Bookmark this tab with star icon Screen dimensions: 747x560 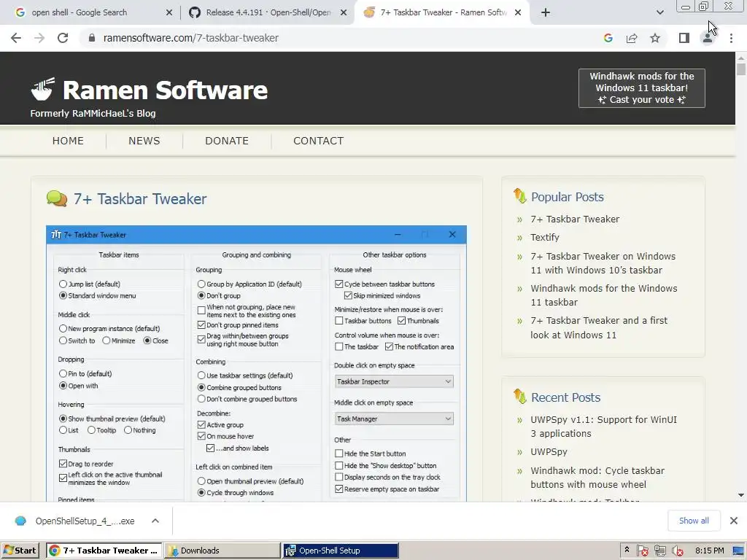655,38
